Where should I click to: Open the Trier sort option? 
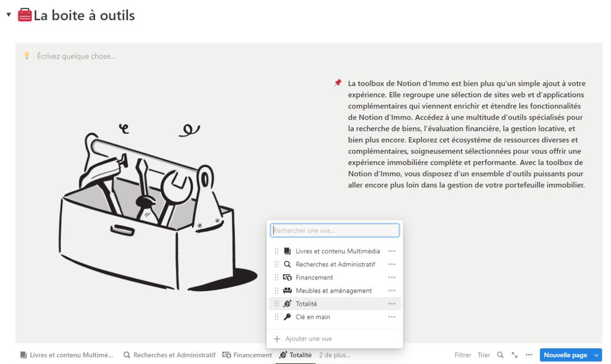pyautogui.click(x=484, y=355)
